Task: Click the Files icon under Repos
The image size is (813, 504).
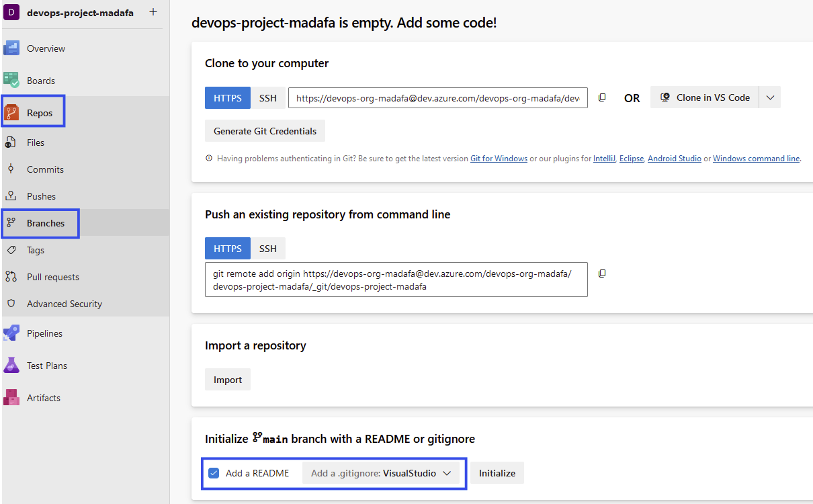Action: tap(11, 142)
